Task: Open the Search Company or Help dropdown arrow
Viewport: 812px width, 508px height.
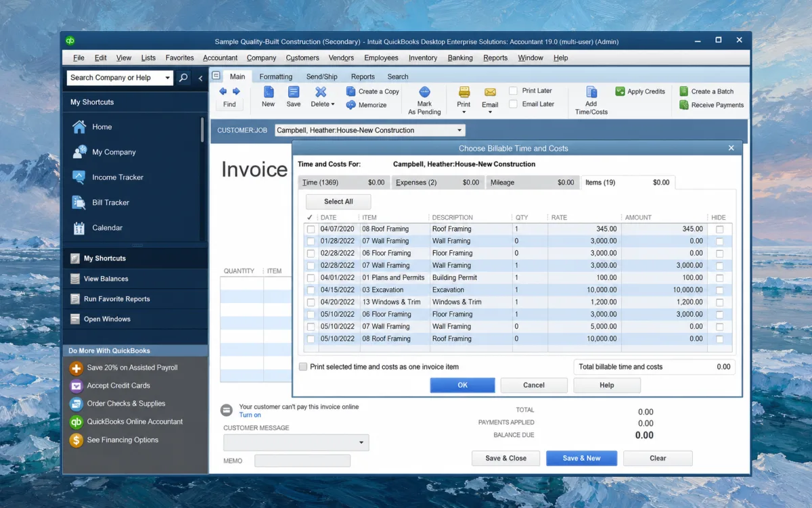Action: pyautogui.click(x=167, y=78)
